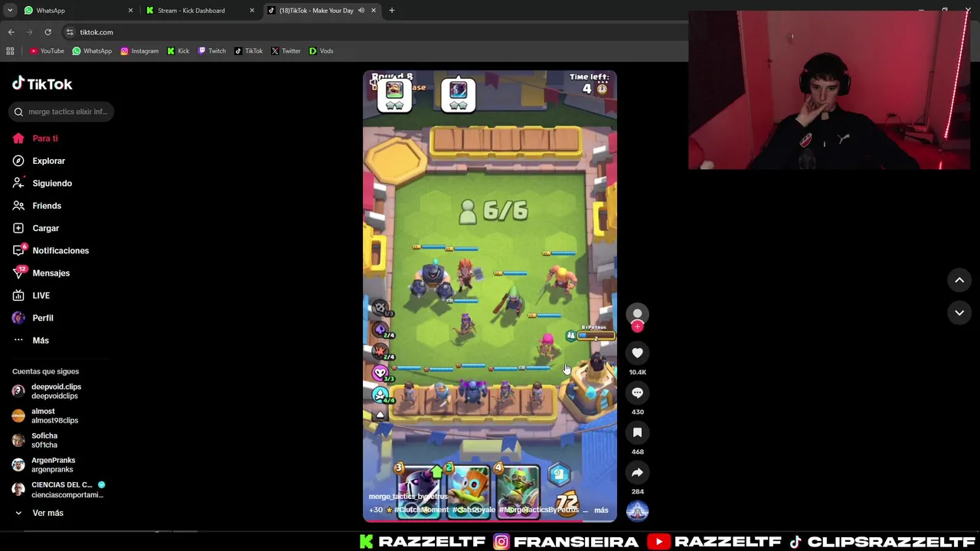Go back in browser history
Viewport: 980px width, 551px height.
pos(11,32)
